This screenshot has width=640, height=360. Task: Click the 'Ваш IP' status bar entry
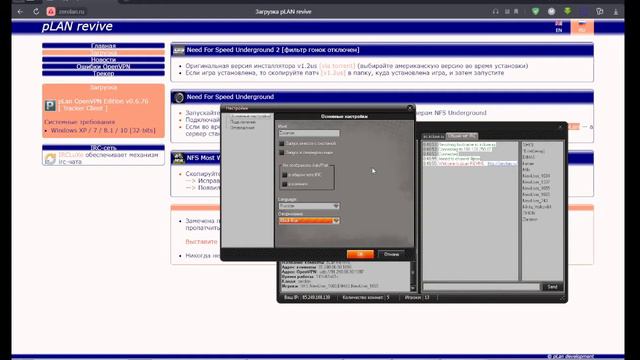307,298
